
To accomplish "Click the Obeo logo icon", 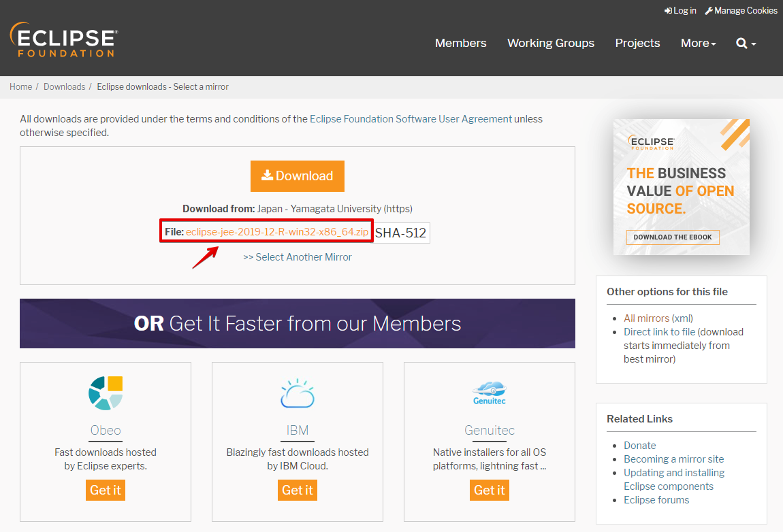I will 106,393.
